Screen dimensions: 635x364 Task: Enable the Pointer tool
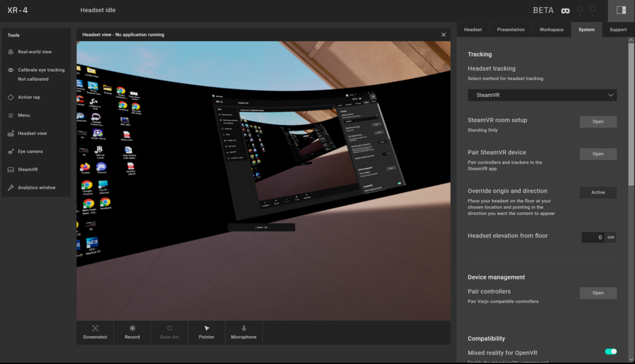206,332
